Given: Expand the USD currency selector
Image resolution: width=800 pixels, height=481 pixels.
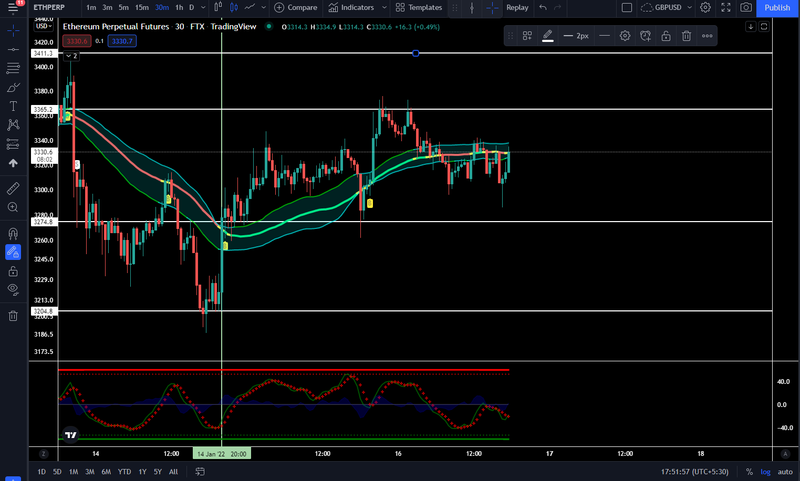Looking at the screenshot, I should coord(44,26).
